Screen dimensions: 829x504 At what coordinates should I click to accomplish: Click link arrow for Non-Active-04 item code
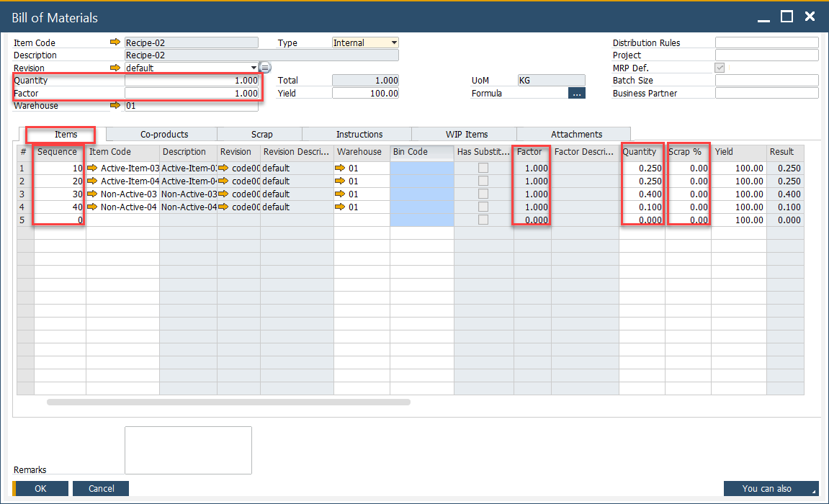[92, 207]
